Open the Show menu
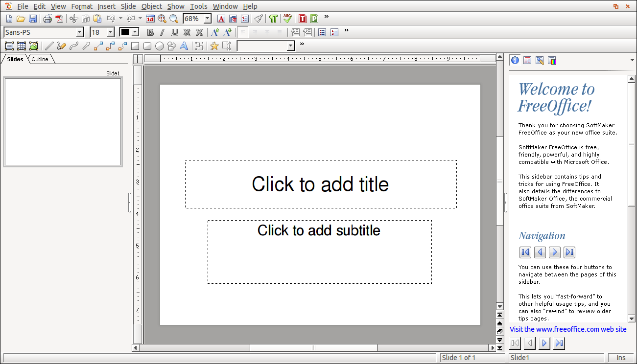 tap(176, 6)
